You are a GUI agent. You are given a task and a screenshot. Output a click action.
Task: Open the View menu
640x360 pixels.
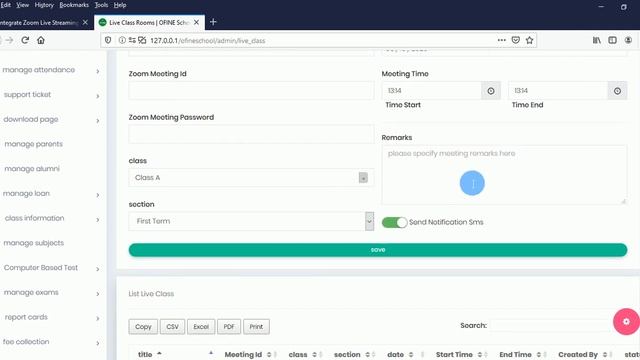pos(22,5)
